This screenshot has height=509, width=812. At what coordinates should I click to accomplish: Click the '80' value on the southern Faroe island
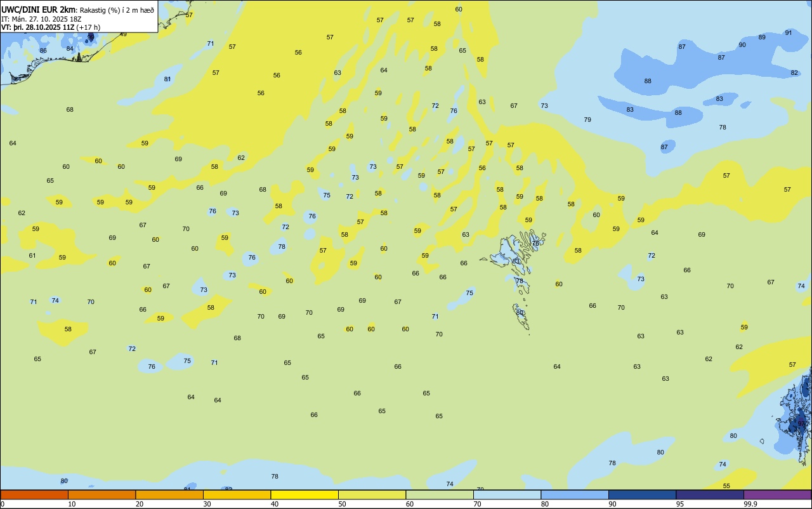click(x=520, y=312)
